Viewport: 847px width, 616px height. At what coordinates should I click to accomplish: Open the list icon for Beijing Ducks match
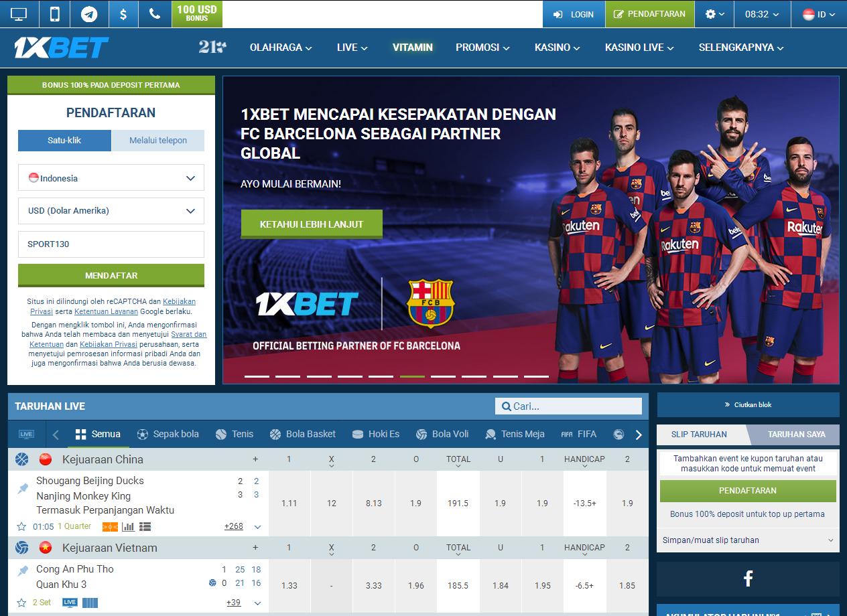pyautogui.click(x=145, y=527)
